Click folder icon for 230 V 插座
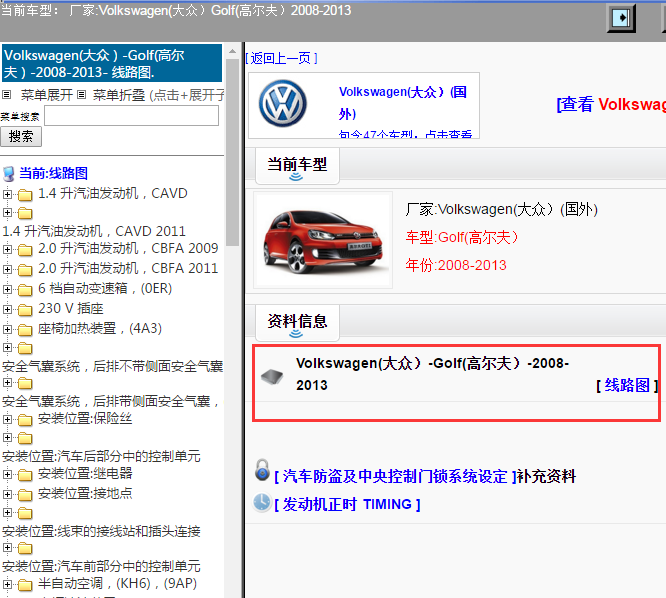The width and height of the screenshot is (666, 598). pos(25,310)
